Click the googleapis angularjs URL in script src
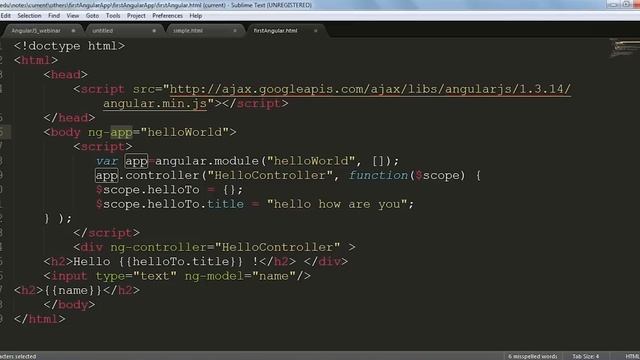 coord(370,89)
